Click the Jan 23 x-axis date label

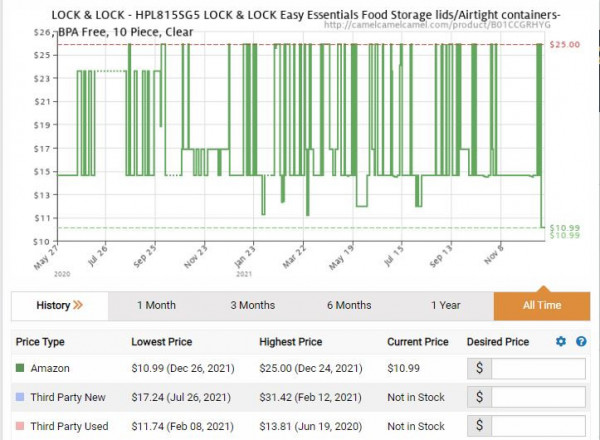point(244,256)
